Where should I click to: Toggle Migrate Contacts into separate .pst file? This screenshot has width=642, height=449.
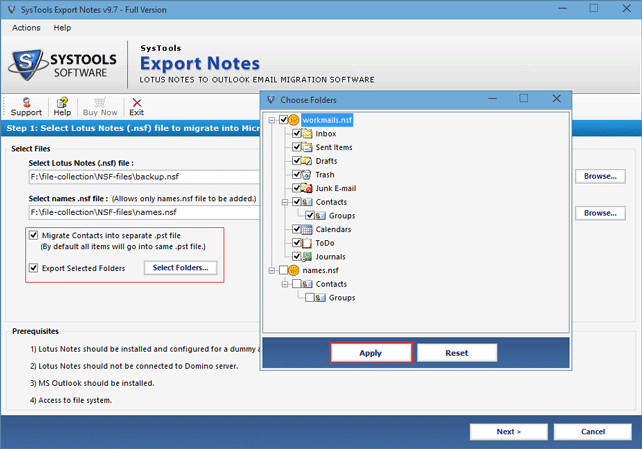pyautogui.click(x=34, y=235)
